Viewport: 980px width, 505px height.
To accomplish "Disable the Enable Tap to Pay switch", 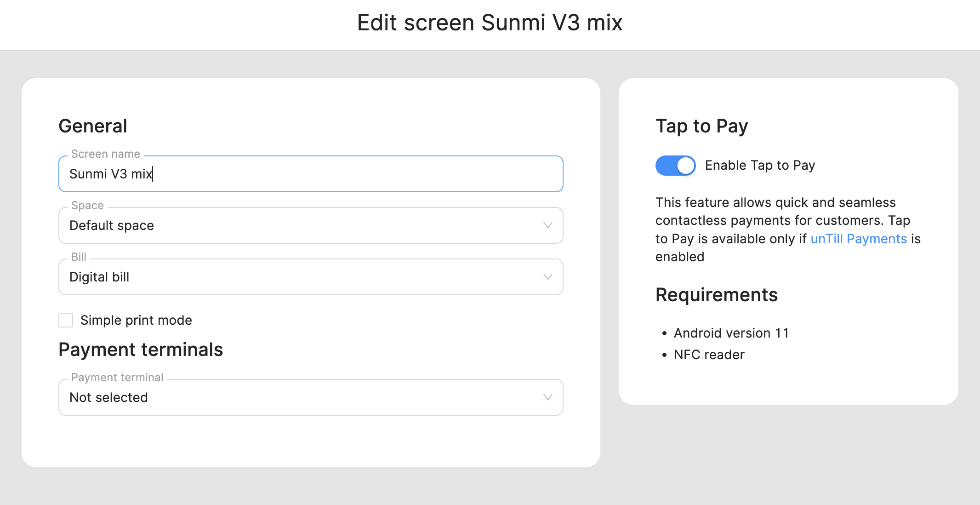I will (x=675, y=166).
